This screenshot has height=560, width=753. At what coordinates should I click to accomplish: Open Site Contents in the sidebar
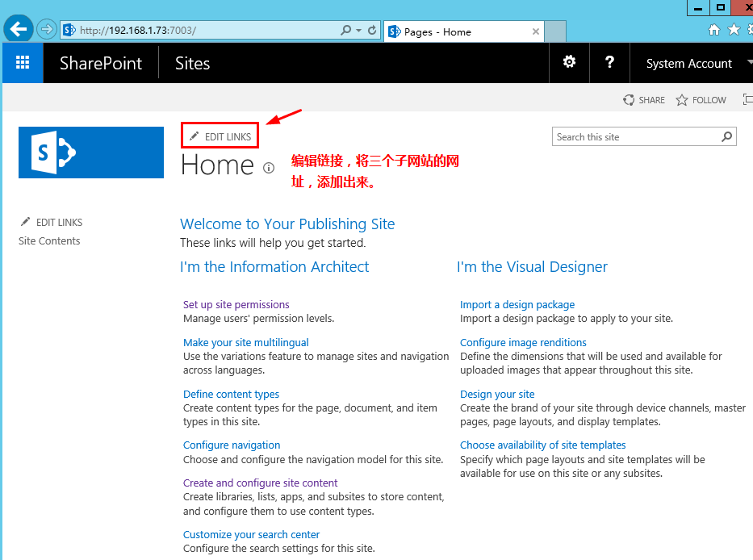click(x=49, y=241)
